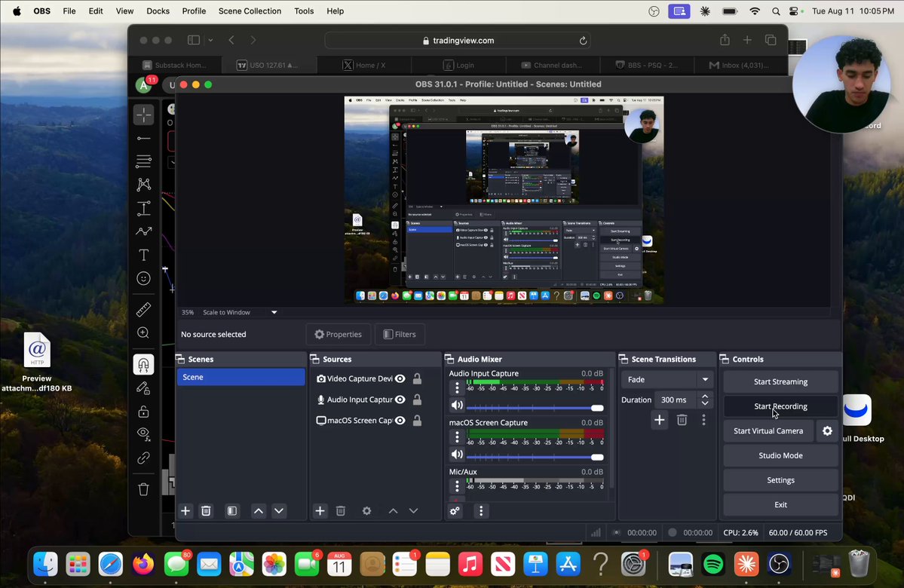Expand the Safari sidebar chevron menu
This screenshot has width=904, height=588.
click(x=210, y=41)
